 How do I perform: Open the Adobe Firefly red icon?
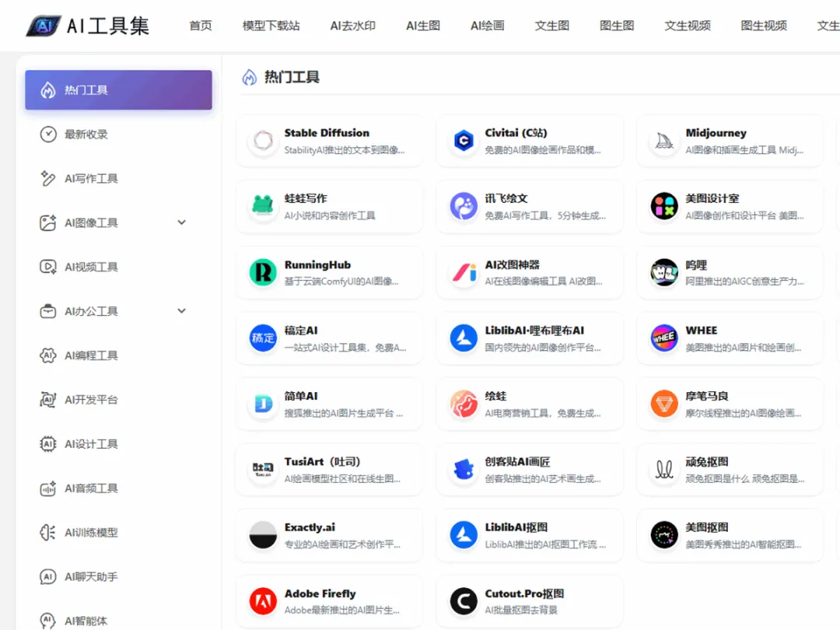(x=263, y=600)
